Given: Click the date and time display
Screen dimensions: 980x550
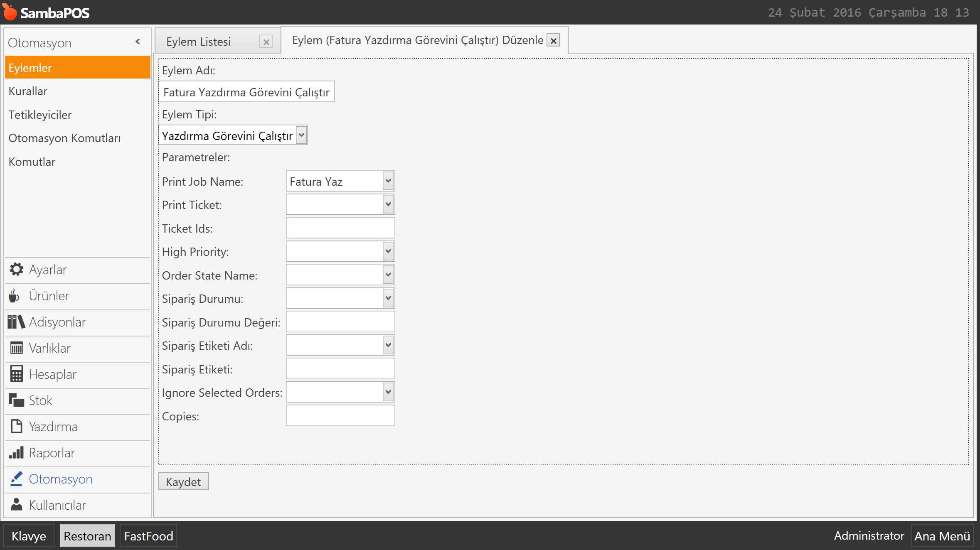Looking at the screenshot, I should pos(868,12).
